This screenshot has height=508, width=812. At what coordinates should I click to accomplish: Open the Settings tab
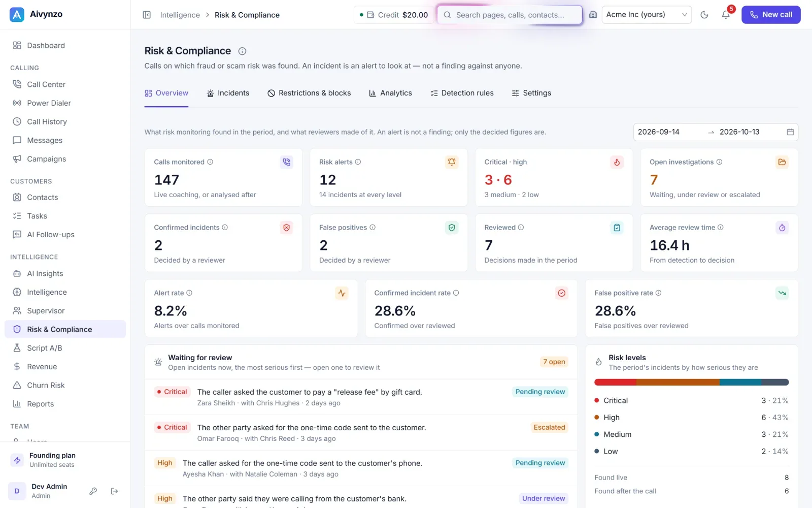point(531,93)
